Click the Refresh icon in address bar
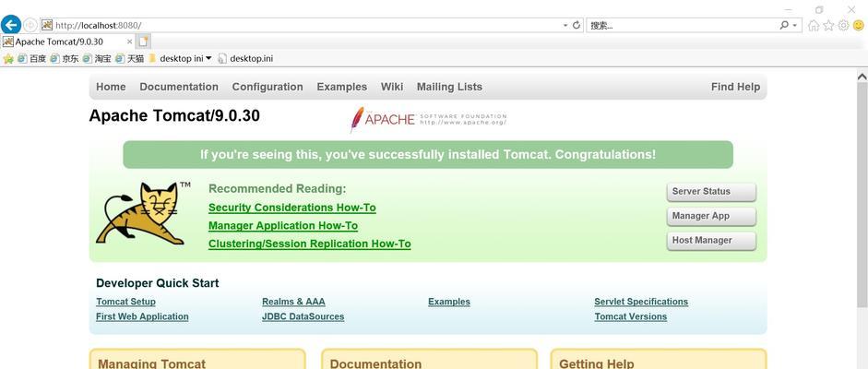This screenshot has height=369, width=868. tap(577, 25)
